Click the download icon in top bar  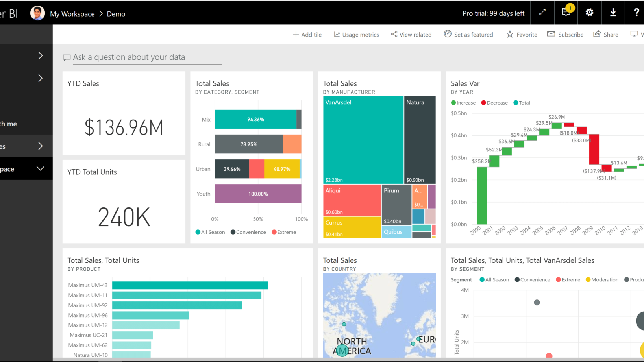coord(613,12)
